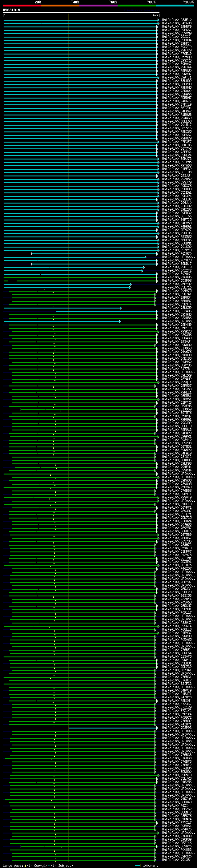This screenshot has width=197, height=868.
Task: Select hit label UniRef100_B6UE86
Action: pyautogui.click(x=177, y=240)
